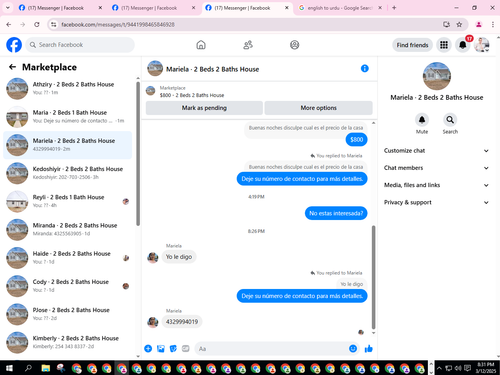Viewport: 500px width, 375px height.
Task: Send a thumbs up like
Action: point(369,349)
